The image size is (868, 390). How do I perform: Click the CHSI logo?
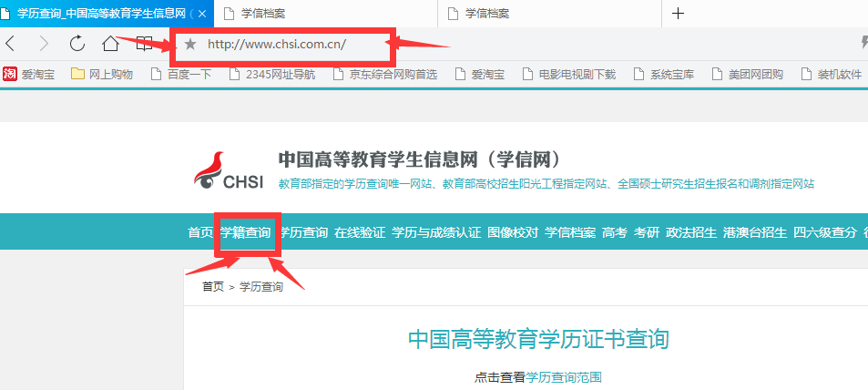[229, 170]
